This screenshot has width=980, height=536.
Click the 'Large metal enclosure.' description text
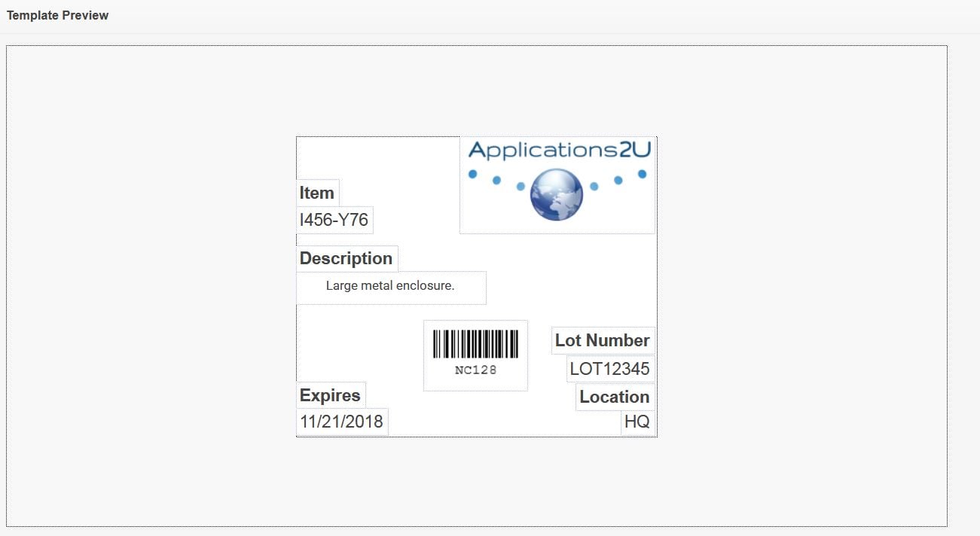point(390,285)
